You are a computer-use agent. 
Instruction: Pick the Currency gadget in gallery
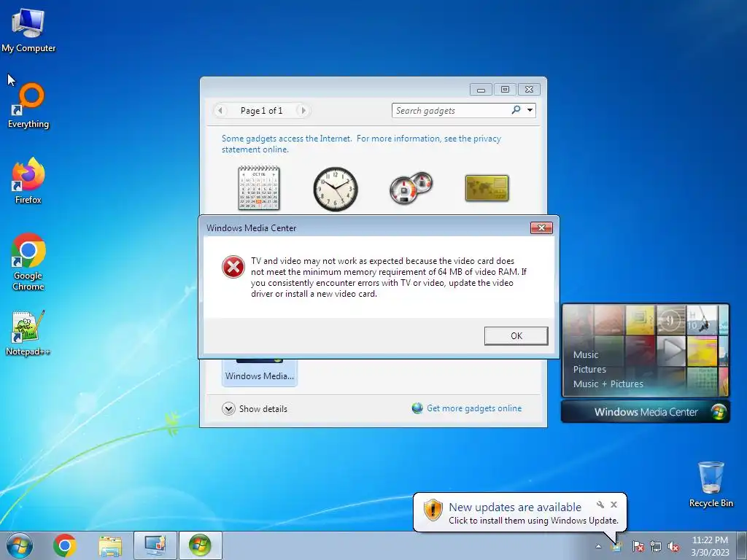(x=487, y=188)
